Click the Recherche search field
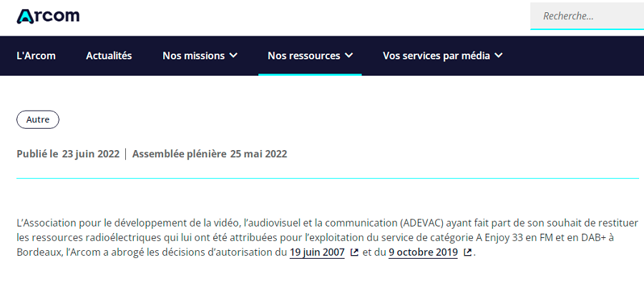 coord(587,16)
